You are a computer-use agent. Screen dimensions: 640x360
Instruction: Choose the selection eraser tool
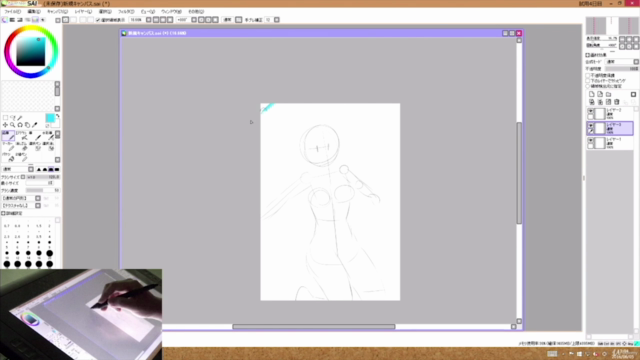tap(49, 147)
